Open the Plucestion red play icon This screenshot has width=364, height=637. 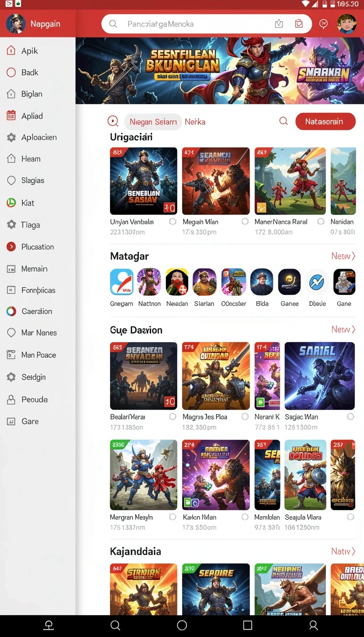coord(11,246)
